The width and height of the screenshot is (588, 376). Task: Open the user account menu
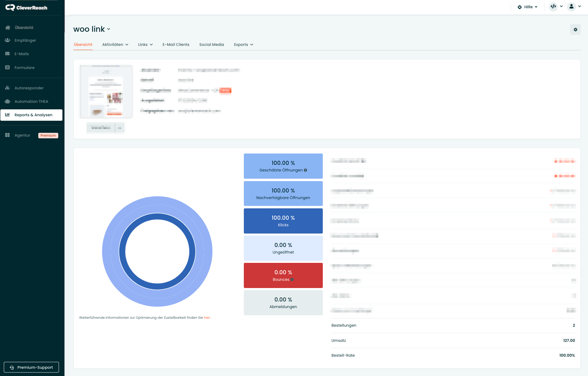point(574,7)
